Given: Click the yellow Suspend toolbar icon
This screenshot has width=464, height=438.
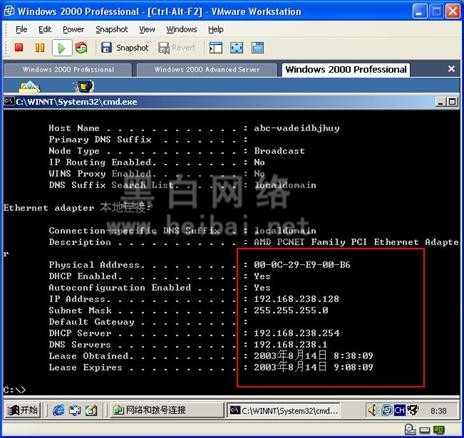Looking at the screenshot, I should (x=40, y=48).
